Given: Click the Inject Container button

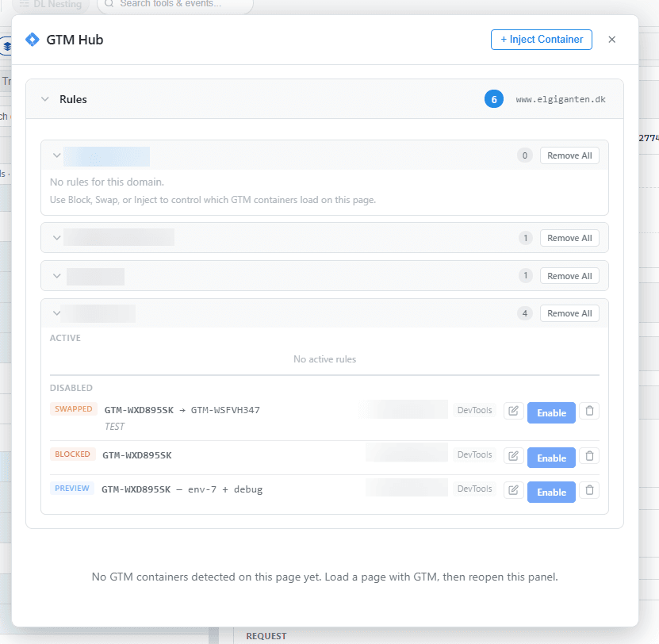Looking at the screenshot, I should [542, 40].
